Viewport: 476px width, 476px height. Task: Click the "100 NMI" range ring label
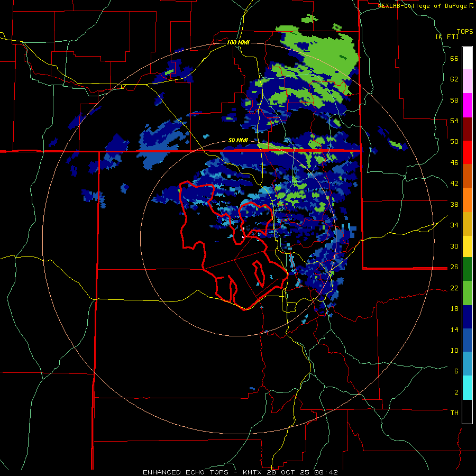coord(238,42)
